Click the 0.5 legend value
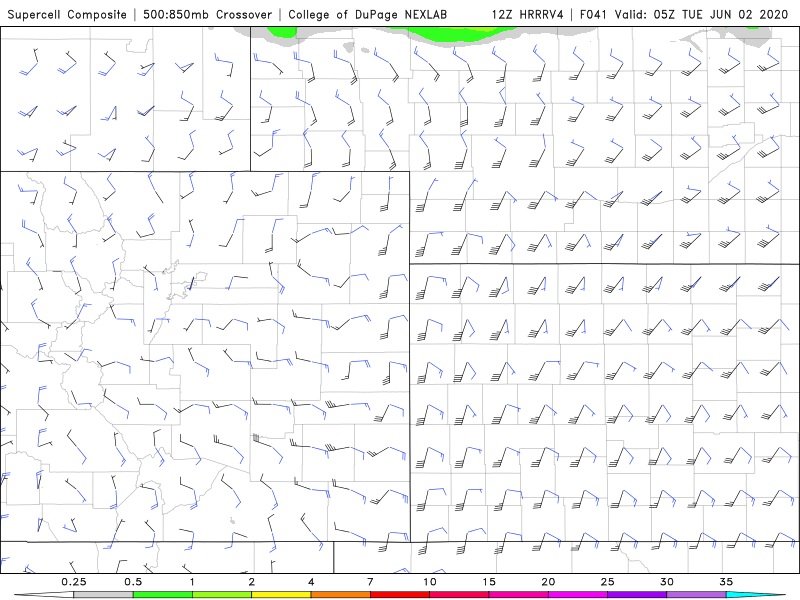The width and height of the screenshot is (800, 600). click(x=133, y=582)
